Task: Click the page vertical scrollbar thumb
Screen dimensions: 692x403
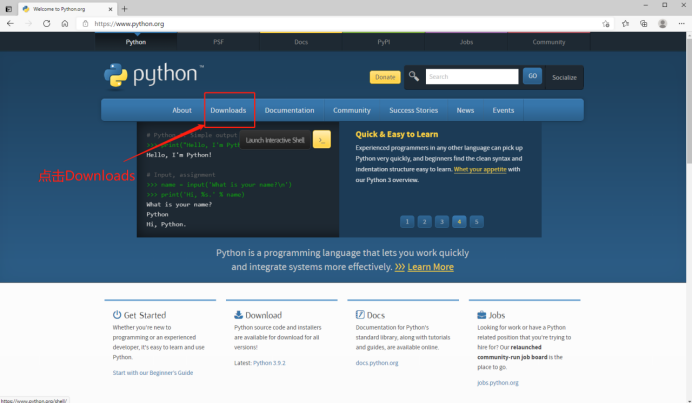Action: coord(689,102)
